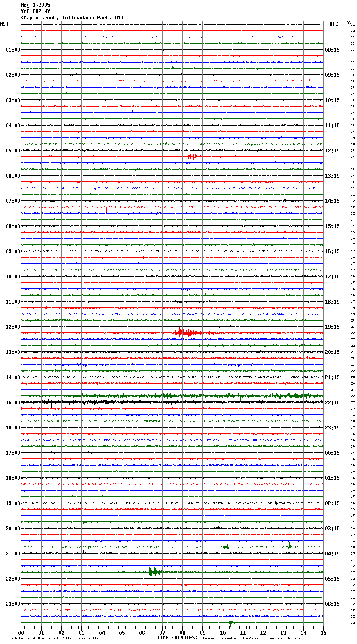Click the '00' minute tick label on bottom axis
The width and height of the screenshot is (357, 644).
click(21, 633)
